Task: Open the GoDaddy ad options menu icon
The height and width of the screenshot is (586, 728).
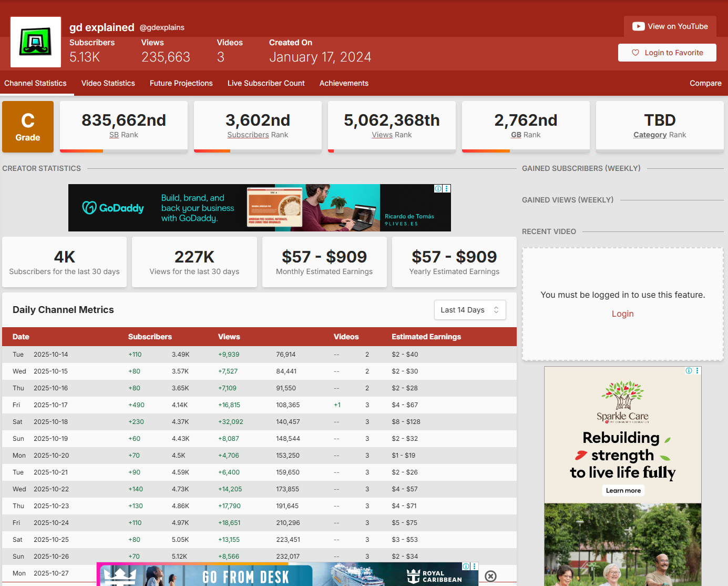Action: coord(447,188)
